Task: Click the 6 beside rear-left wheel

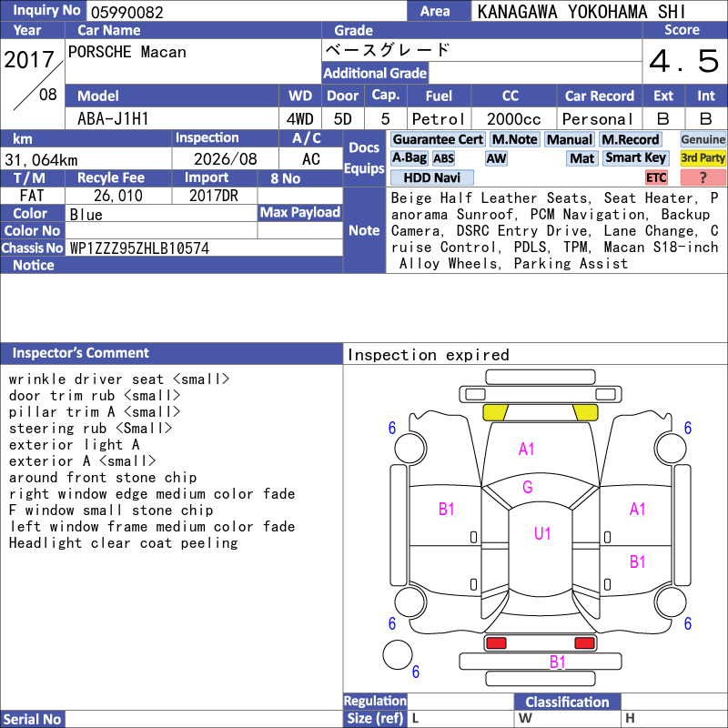Action: 392,623
